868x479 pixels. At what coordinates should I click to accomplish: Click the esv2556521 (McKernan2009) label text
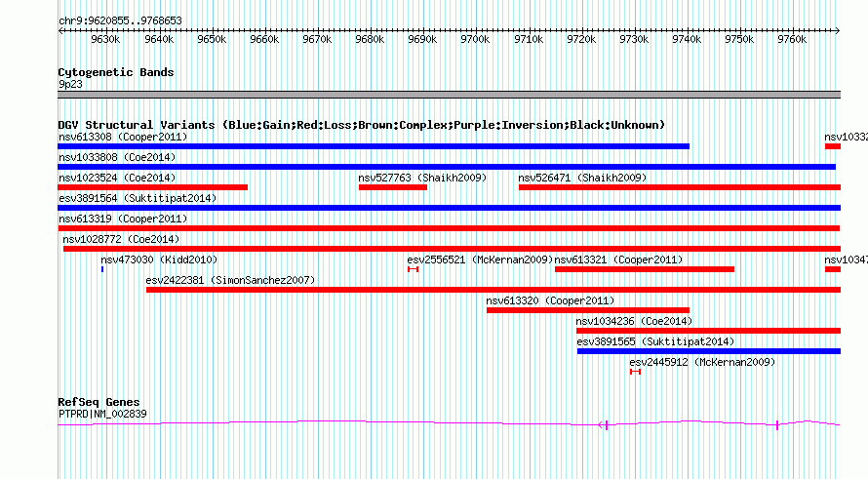click(x=480, y=260)
